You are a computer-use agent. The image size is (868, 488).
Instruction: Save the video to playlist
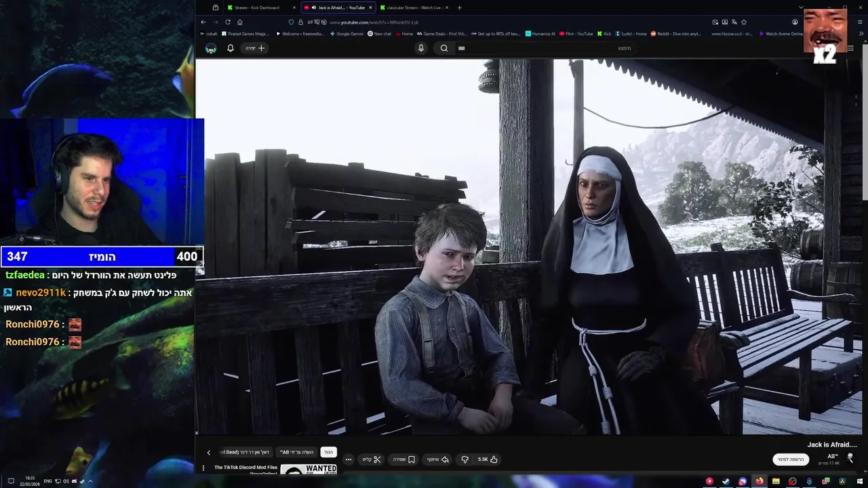(403, 460)
